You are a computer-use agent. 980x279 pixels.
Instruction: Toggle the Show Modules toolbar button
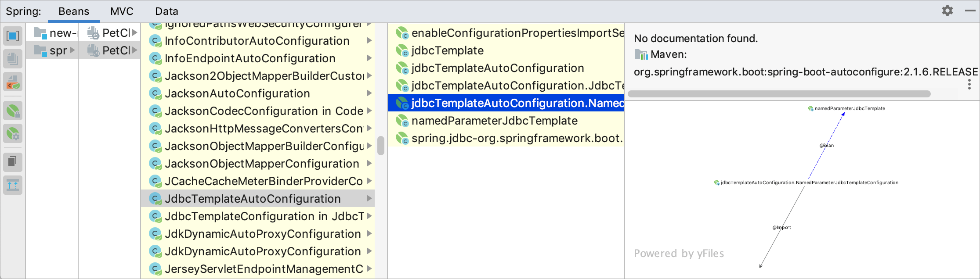(13, 36)
